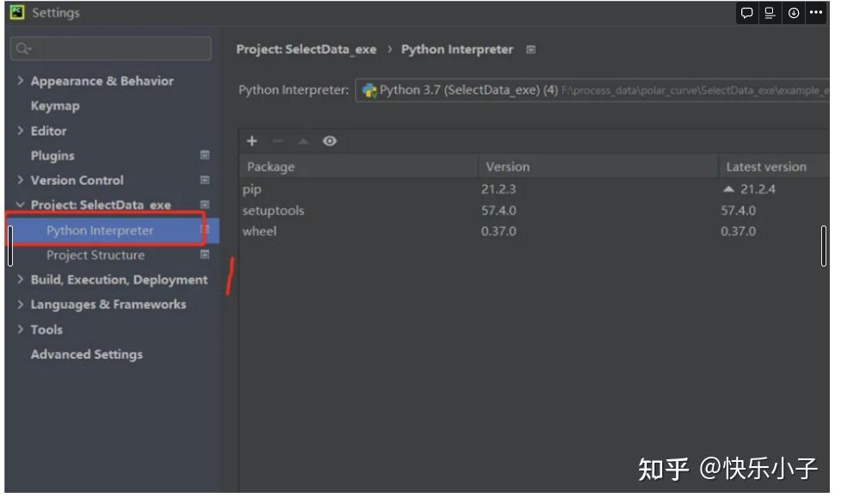841x504 pixels.
Task: Collapse the Project: SelectData_exe section
Action: (21, 205)
